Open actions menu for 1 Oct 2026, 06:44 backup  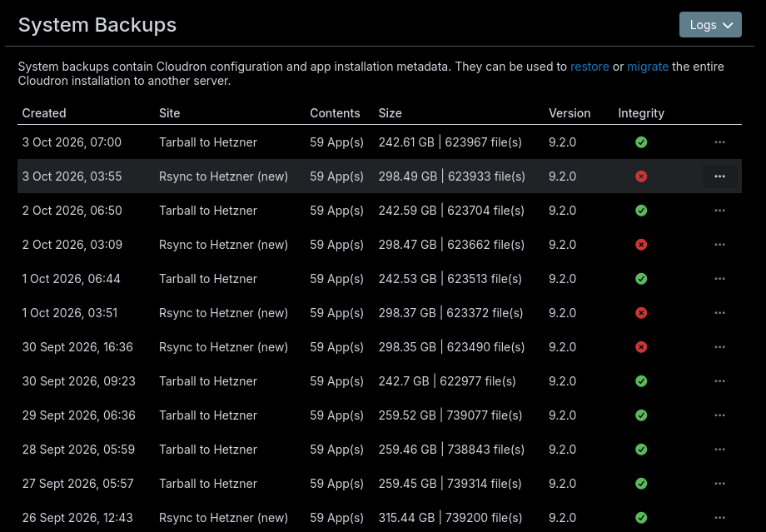click(x=719, y=279)
